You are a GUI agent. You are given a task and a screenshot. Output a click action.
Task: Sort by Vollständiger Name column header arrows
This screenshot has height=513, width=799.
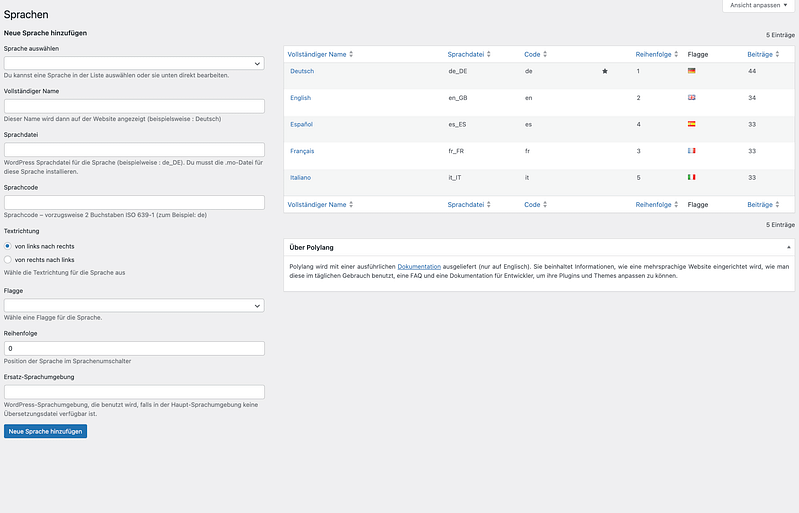[x=351, y=53]
